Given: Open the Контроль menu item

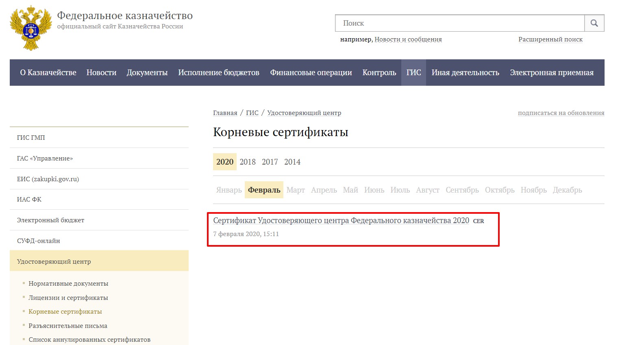Looking at the screenshot, I should 379,72.
